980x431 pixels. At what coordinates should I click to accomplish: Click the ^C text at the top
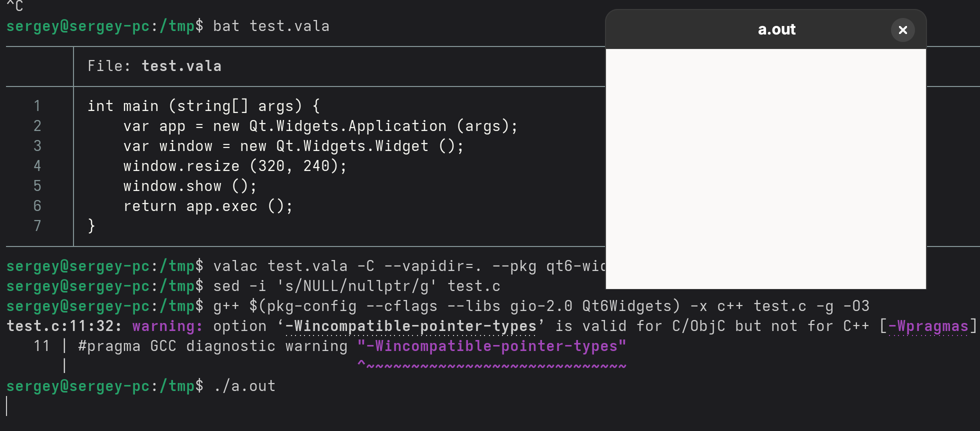pyautogui.click(x=15, y=6)
